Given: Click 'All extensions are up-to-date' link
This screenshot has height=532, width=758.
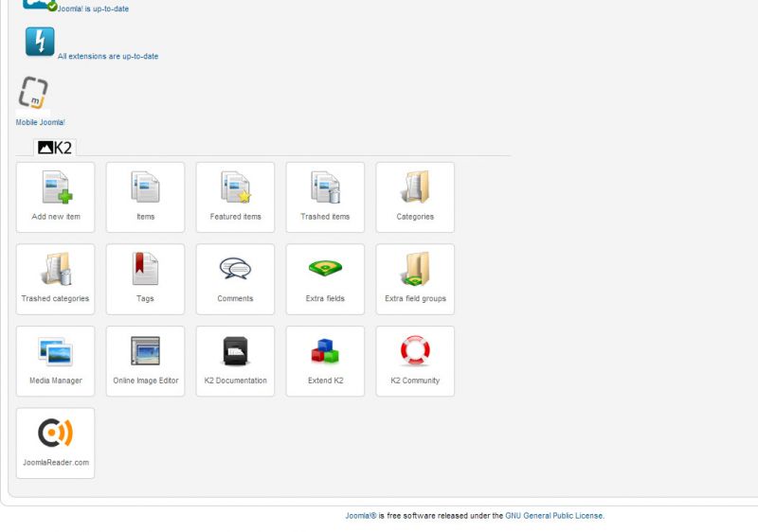Looking at the screenshot, I should tap(108, 56).
